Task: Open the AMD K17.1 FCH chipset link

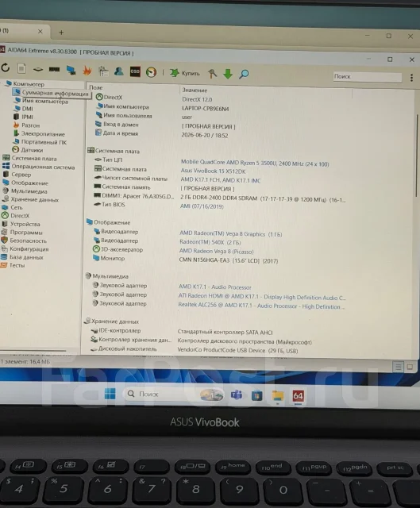Action: (221, 180)
